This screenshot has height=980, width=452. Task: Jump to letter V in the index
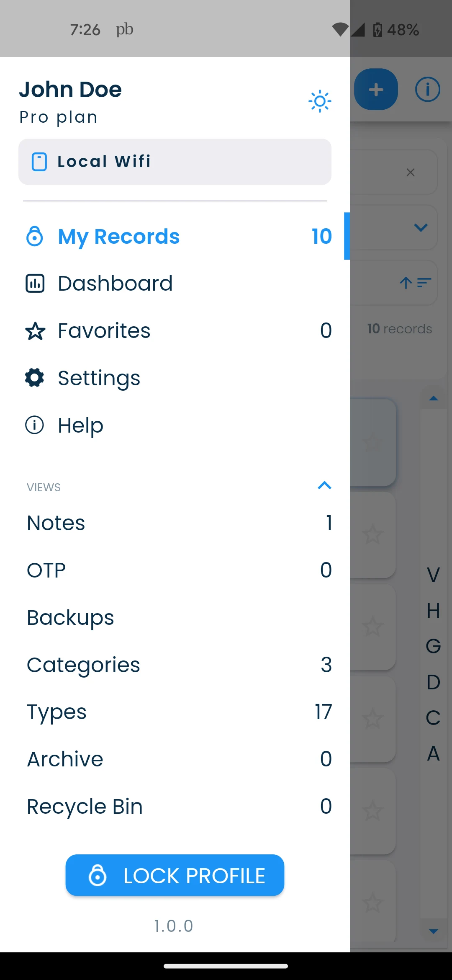pyautogui.click(x=433, y=575)
